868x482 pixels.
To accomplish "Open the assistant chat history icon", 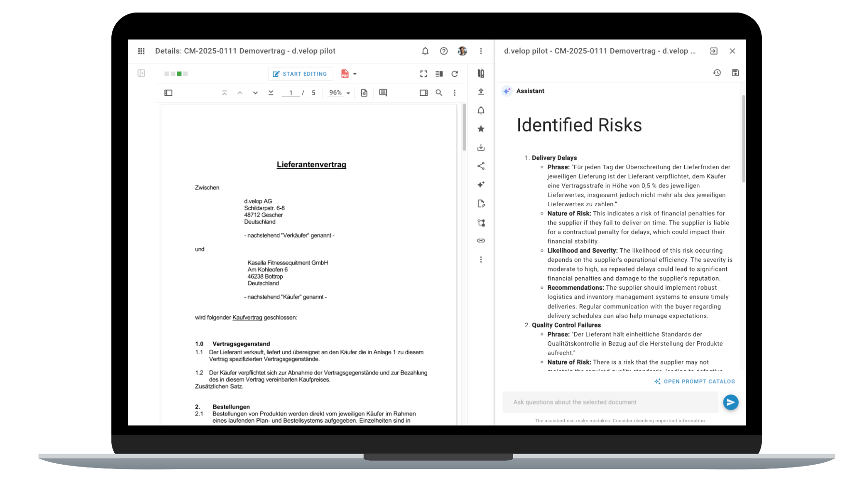I will click(717, 73).
